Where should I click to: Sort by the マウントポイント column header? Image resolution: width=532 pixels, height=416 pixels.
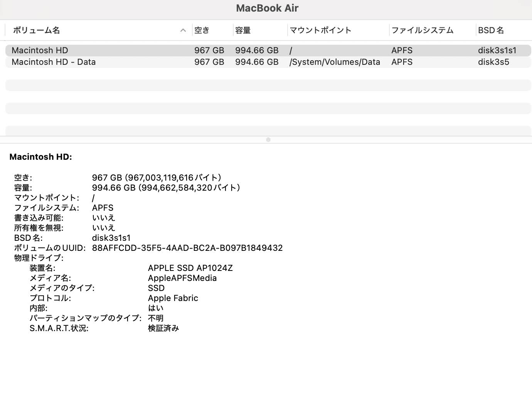click(x=320, y=30)
